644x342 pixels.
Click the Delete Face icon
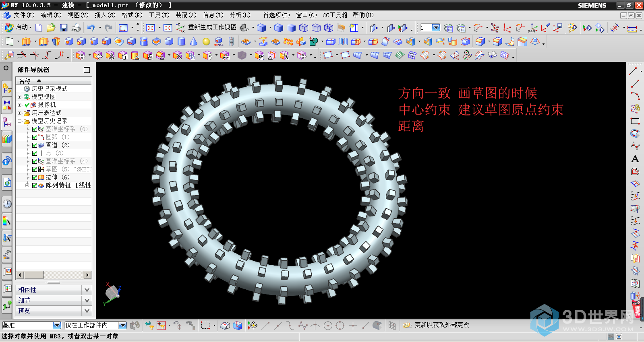(177, 55)
